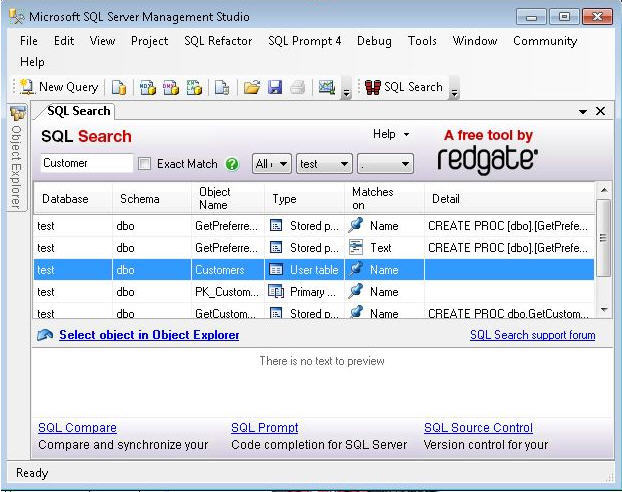The height and width of the screenshot is (492, 622).
Task: Sort by the Schema column header
Action: (x=152, y=198)
